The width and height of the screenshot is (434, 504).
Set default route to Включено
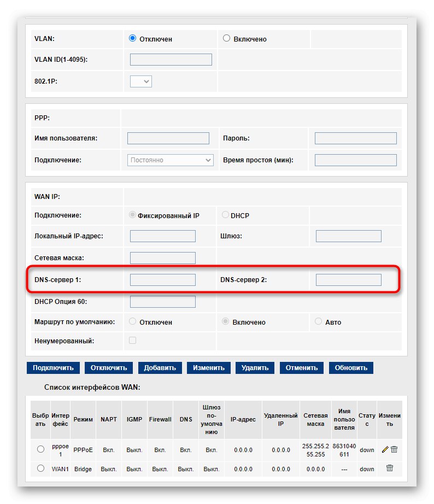tap(226, 321)
